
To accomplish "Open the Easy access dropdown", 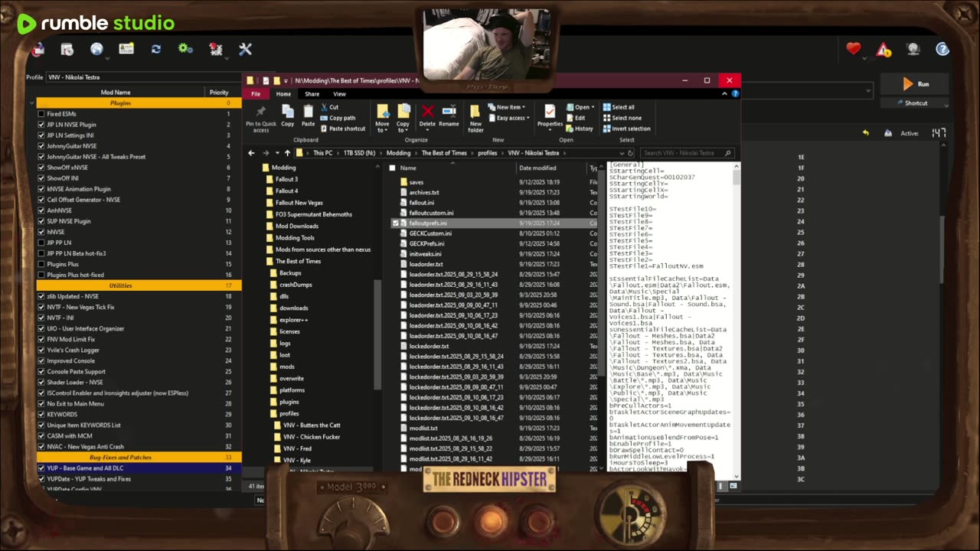I will [511, 118].
